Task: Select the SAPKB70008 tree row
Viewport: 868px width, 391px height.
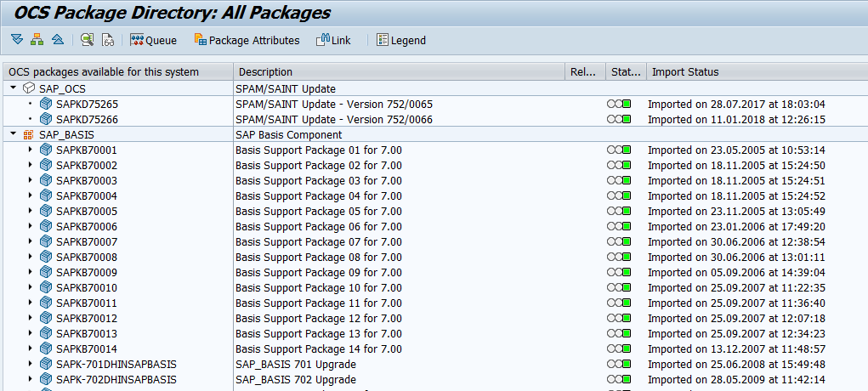Action: pos(87,258)
